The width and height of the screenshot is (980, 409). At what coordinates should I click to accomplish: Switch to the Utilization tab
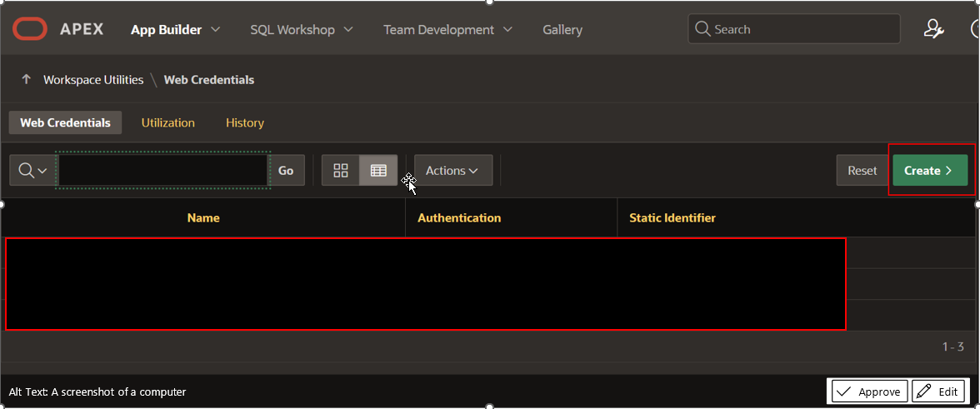tap(168, 123)
